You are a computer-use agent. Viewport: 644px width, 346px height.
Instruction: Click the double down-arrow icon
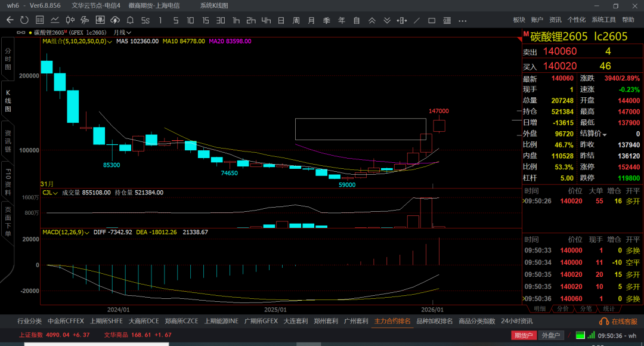tap(387, 20)
